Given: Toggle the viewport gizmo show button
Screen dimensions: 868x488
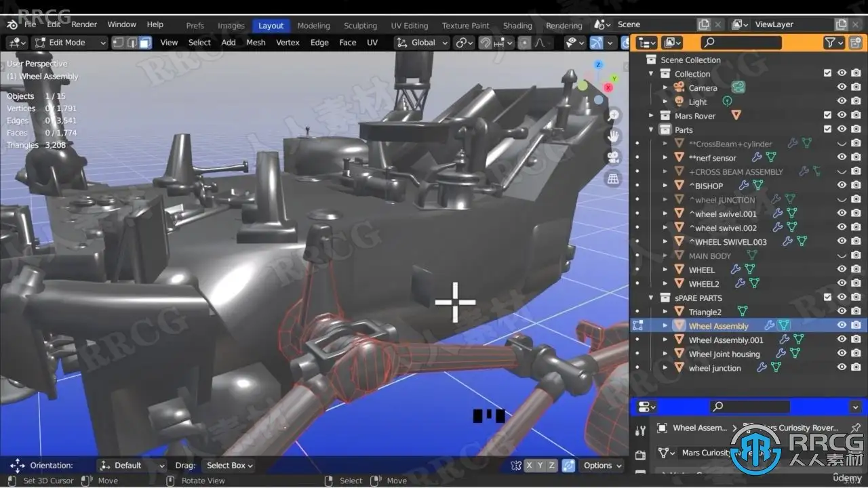Looking at the screenshot, I should 597,43.
